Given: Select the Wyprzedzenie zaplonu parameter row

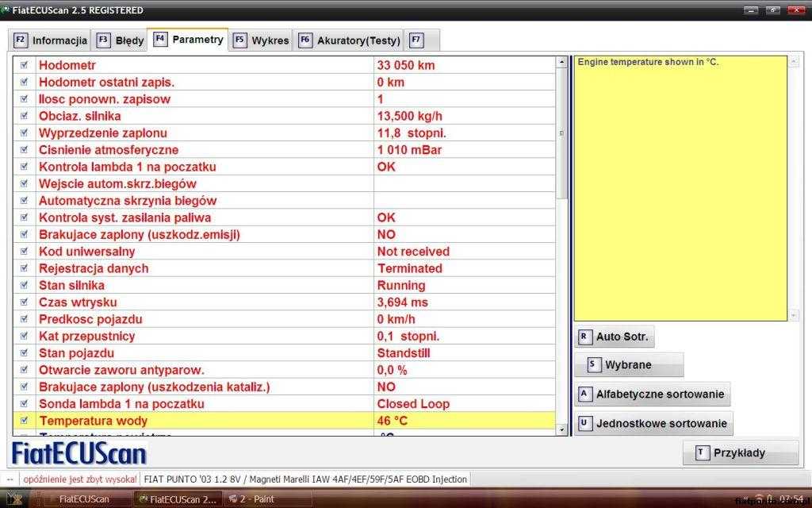Looking at the screenshot, I should click(x=284, y=133).
